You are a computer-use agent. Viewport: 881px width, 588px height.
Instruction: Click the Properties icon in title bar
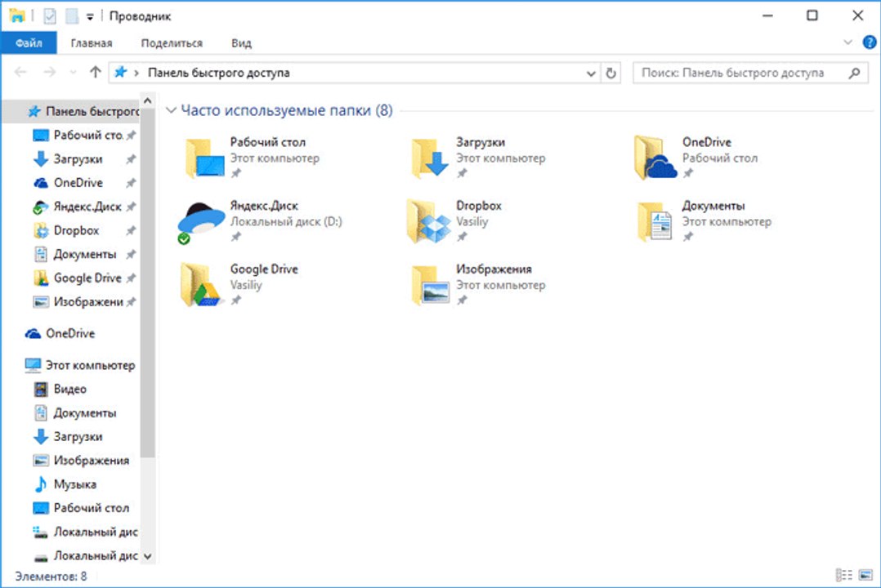coord(49,16)
